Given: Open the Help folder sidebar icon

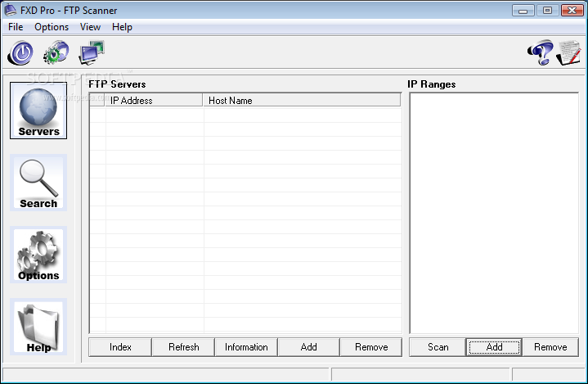Looking at the screenshot, I should (x=38, y=327).
